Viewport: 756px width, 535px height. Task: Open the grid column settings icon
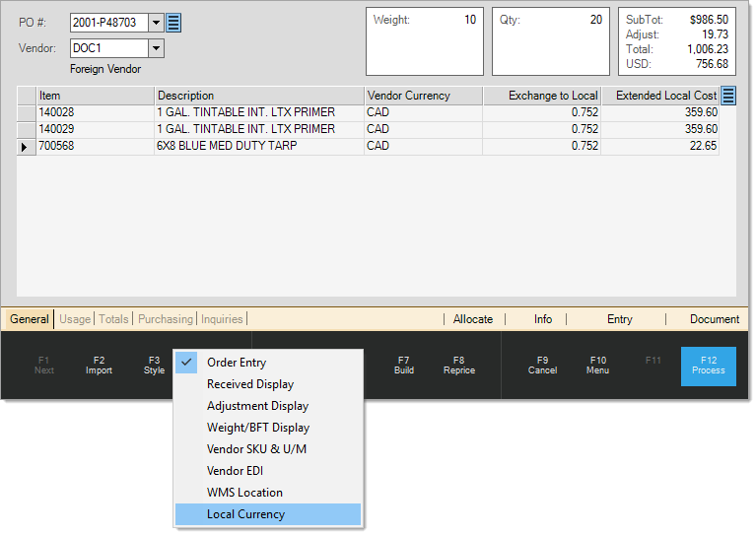728,96
